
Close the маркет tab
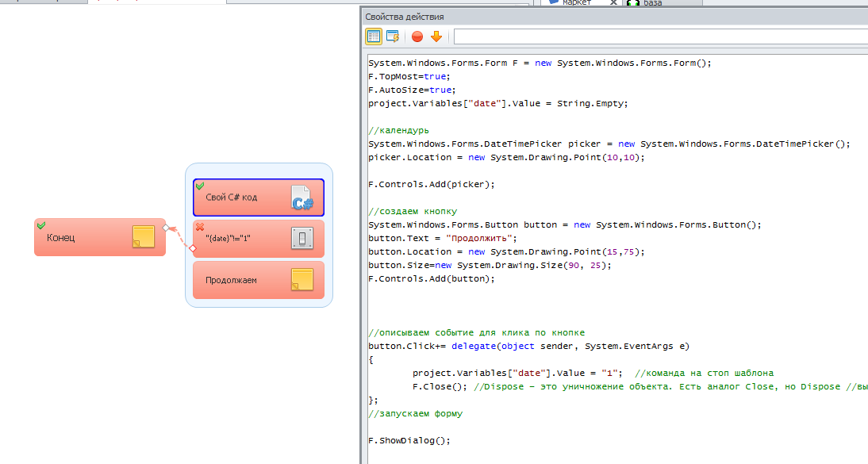point(613,3)
